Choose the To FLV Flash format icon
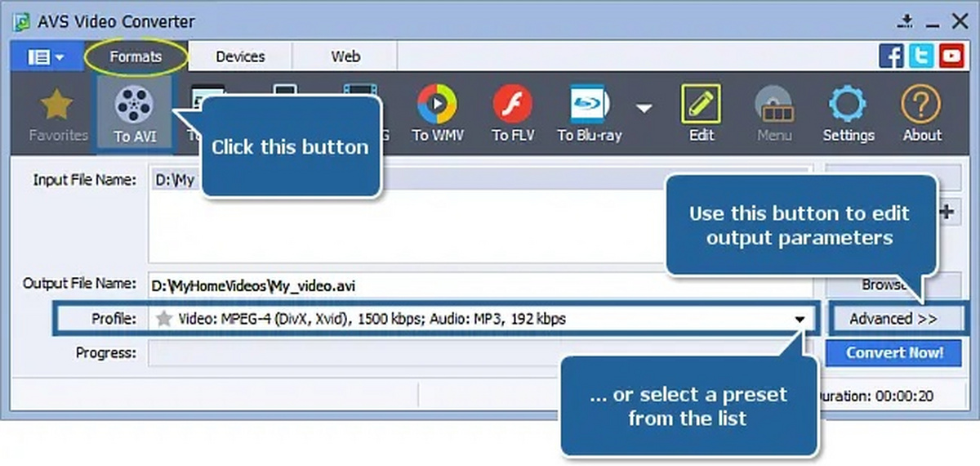This screenshot has height=466, width=980. tap(512, 113)
